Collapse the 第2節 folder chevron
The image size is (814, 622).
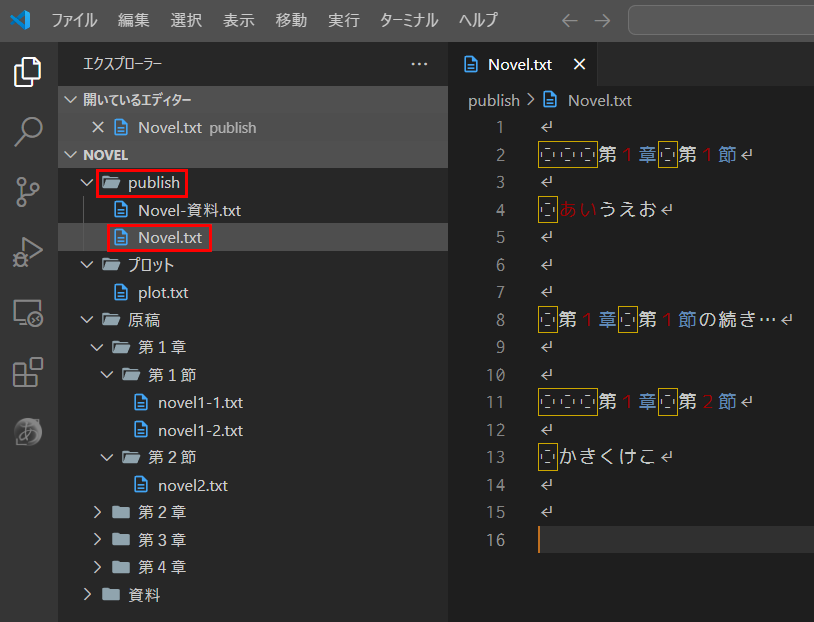point(107,457)
